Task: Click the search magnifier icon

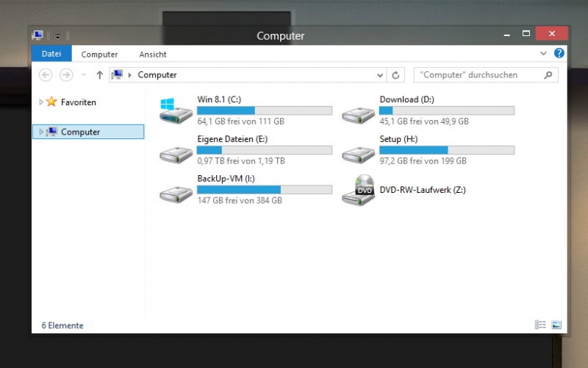Action: tap(548, 75)
